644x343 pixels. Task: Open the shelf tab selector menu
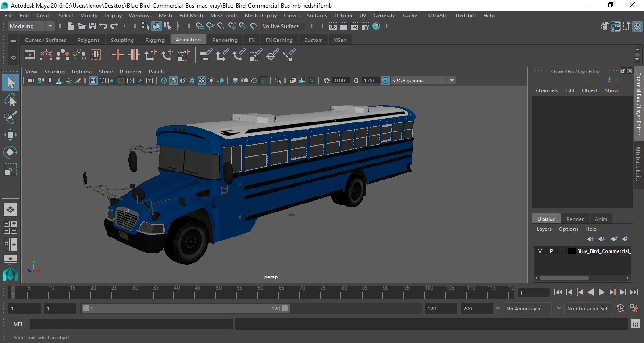13,41
